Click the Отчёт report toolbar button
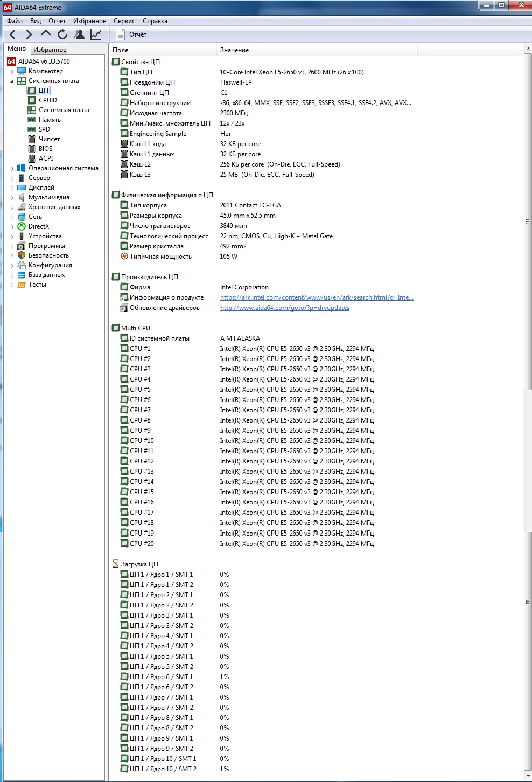This screenshot has width=532, height=782. click(x=131, y=34)
